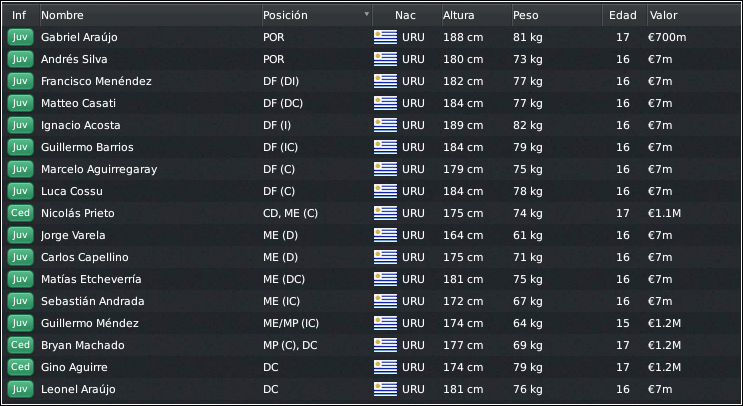
Task: Click the Inf column header
Action: tap(21, 15)
